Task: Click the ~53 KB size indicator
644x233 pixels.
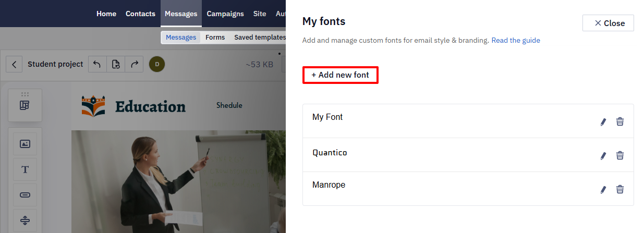Action: pyautogui.click(x=259, y=65)
